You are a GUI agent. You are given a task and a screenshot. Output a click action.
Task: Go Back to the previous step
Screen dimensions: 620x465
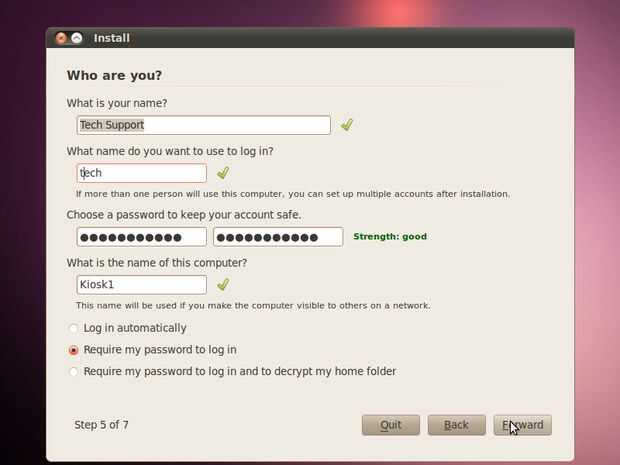[x=456, y=425]
